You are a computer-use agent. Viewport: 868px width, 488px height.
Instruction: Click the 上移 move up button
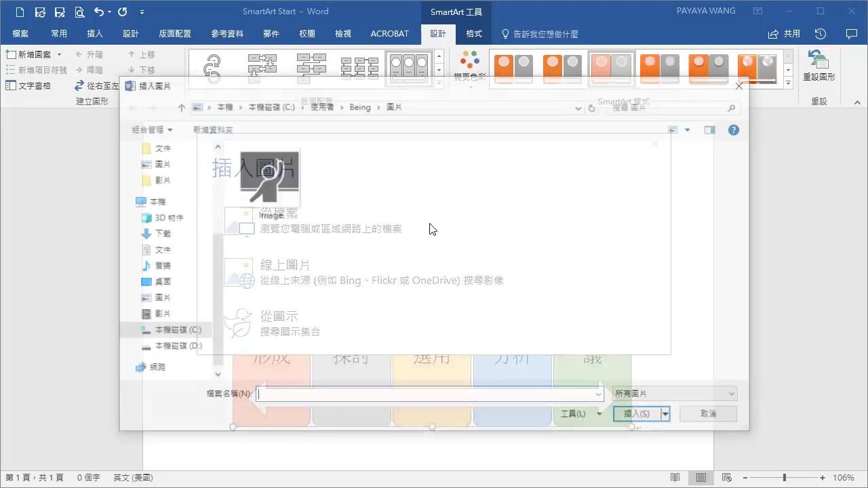pyautogui.click(x=142, y=54)
